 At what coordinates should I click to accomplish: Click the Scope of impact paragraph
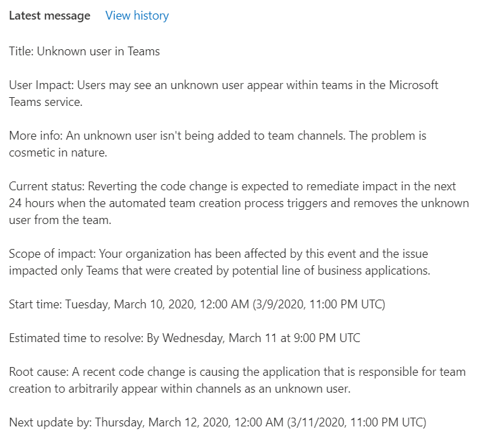click(x=219, y=262)
